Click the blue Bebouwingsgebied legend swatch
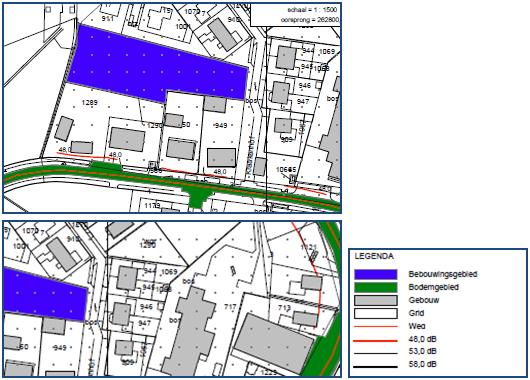The height and width of the screenshot is (380, 530). point(376,274)
